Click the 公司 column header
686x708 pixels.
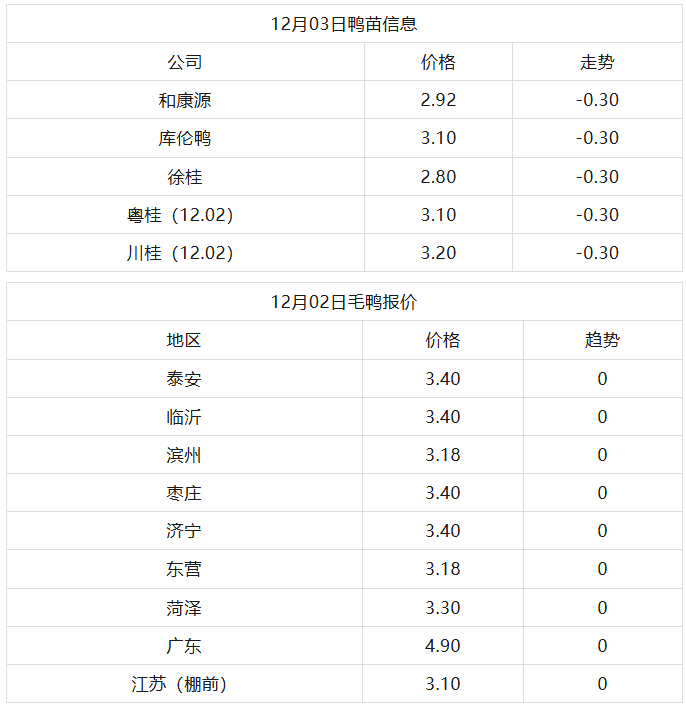185,62
